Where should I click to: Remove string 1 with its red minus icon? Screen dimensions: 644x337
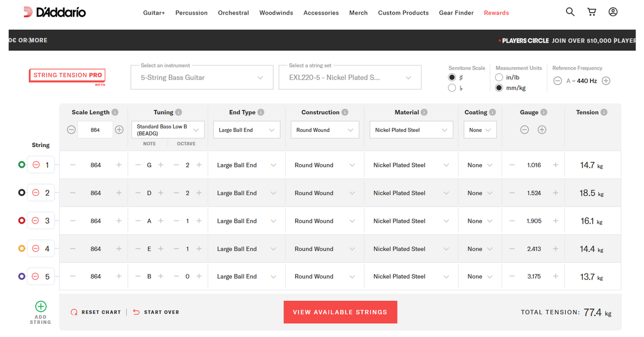click(36, 165)
